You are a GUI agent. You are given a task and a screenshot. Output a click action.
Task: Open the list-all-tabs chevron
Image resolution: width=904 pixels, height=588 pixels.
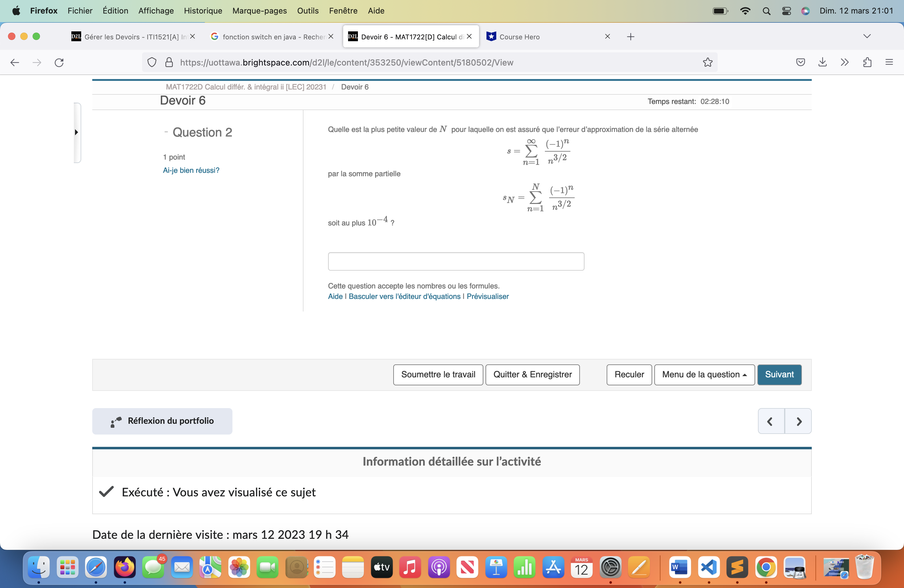coord(866,36)
